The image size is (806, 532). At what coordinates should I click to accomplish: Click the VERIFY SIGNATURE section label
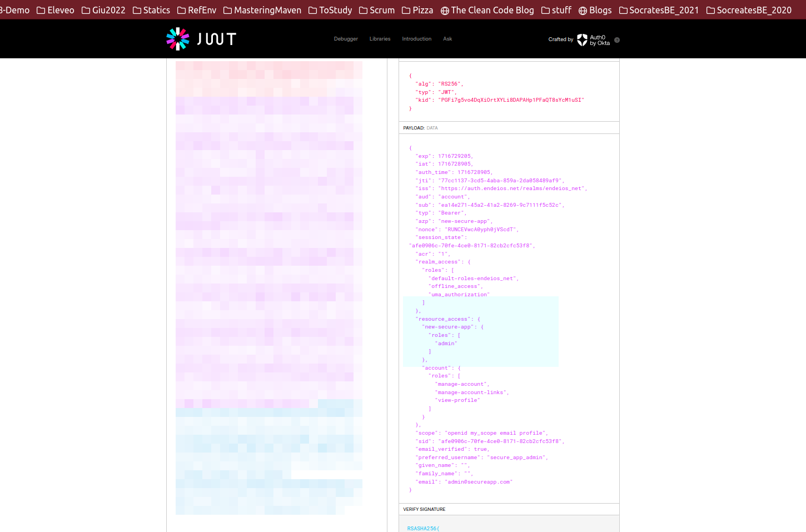424,509
